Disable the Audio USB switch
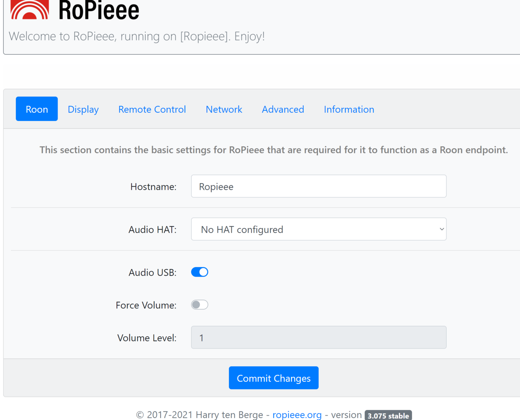This screenshot has width=520, height=420. click(200, 272)
